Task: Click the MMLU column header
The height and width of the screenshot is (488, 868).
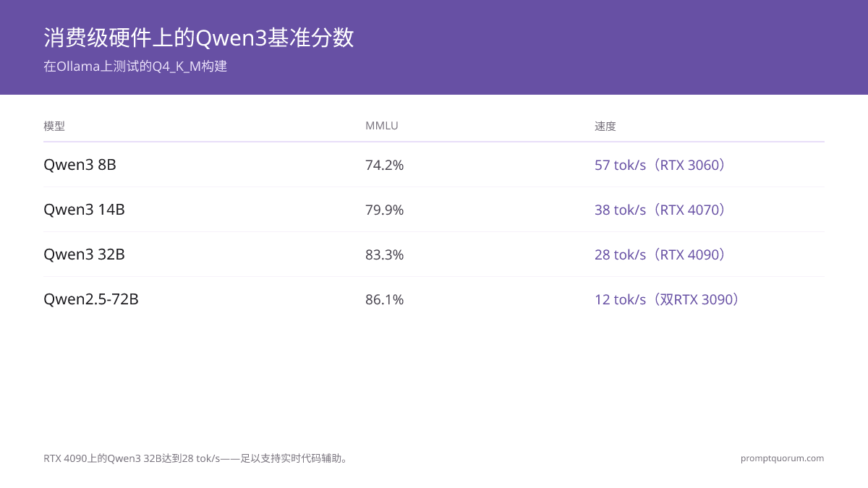Action: 382,126
